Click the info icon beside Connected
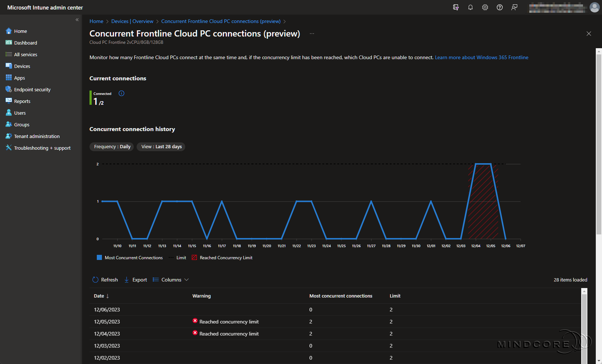The height and width of the screenshot is (364, 602). tap(122, 93)
